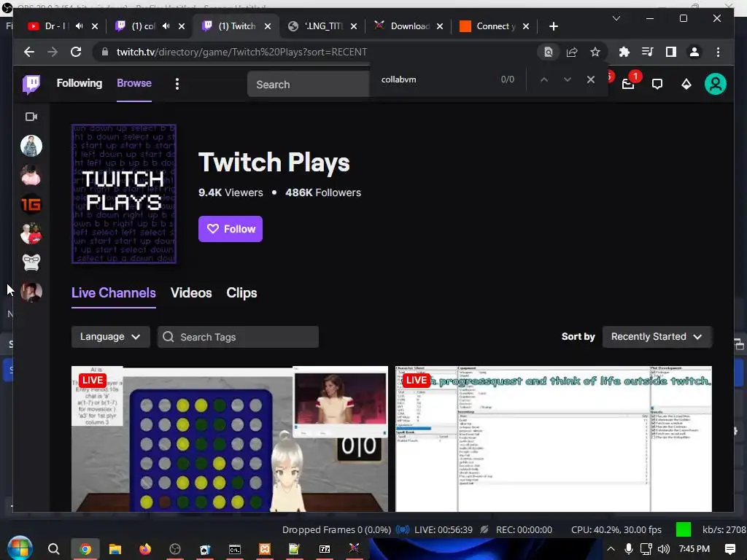Open the Windows notification center
This screenshot has width=747, height=560.
tap(730, 549)
